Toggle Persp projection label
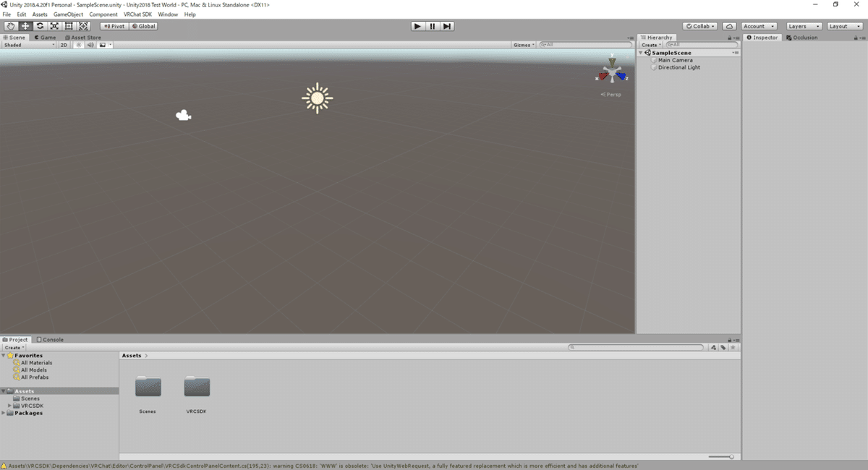 (x=611, y=95)
